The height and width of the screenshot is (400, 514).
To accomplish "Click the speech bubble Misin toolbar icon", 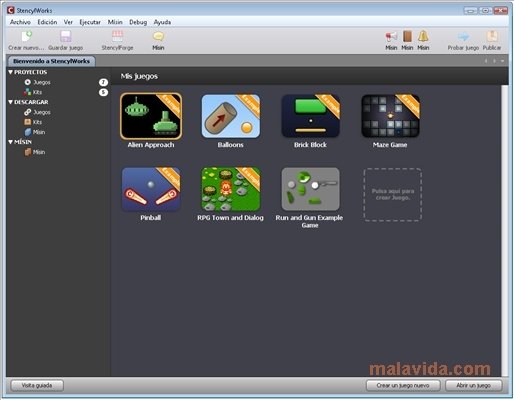I will [158, 36].
